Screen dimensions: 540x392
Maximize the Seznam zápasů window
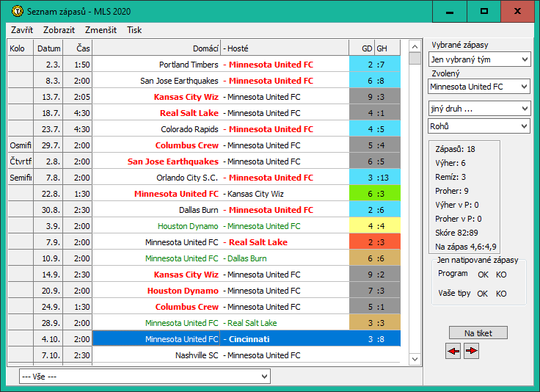(484, 11)
